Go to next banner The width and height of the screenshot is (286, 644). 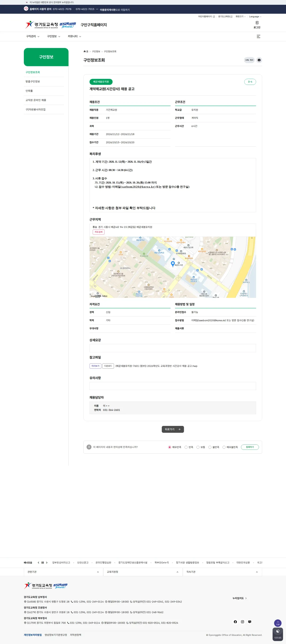[47, 563]
